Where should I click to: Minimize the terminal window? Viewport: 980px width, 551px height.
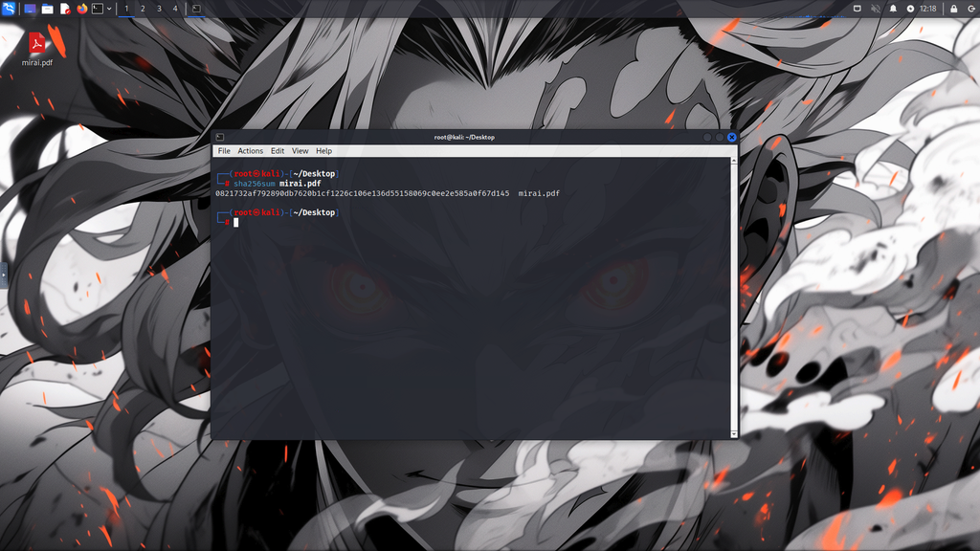click(707, 138)
